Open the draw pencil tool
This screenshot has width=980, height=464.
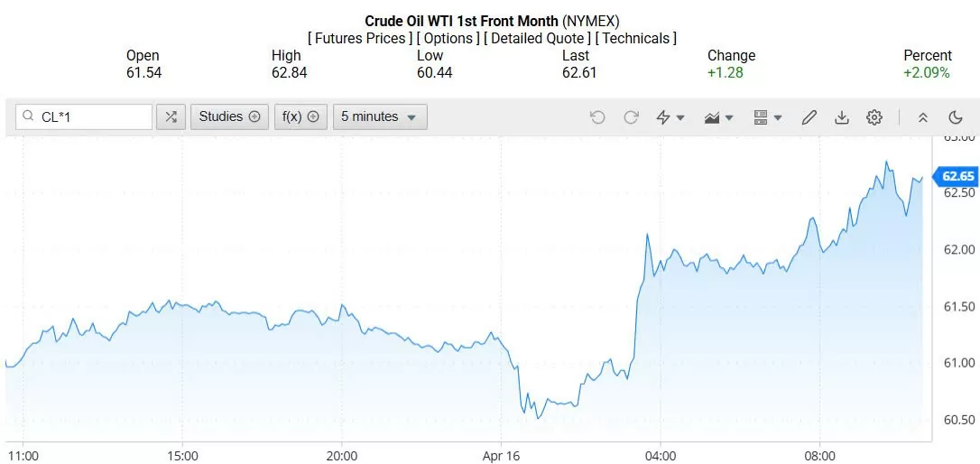coord(809,117)
